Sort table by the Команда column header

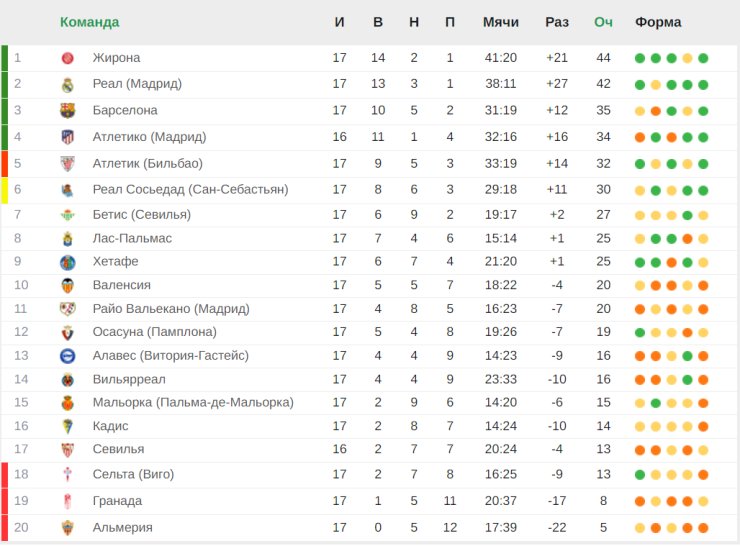click(89, 22)
